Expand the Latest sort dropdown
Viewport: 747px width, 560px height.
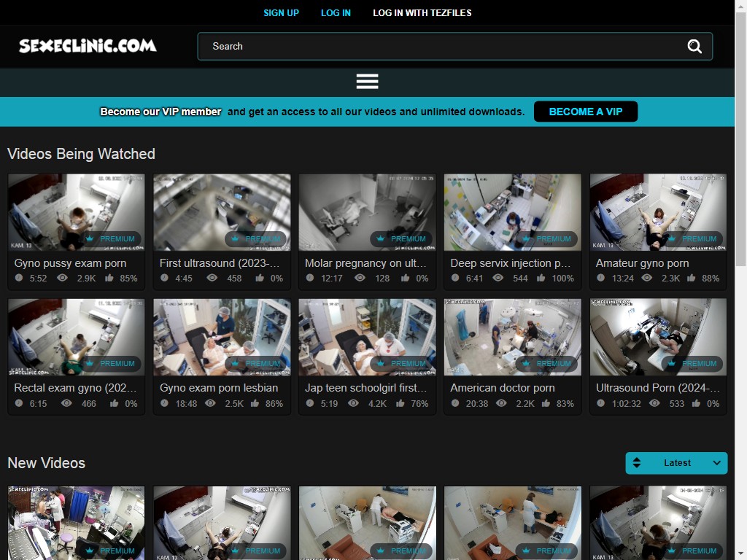pyautogui.click(x=676, y=463)
